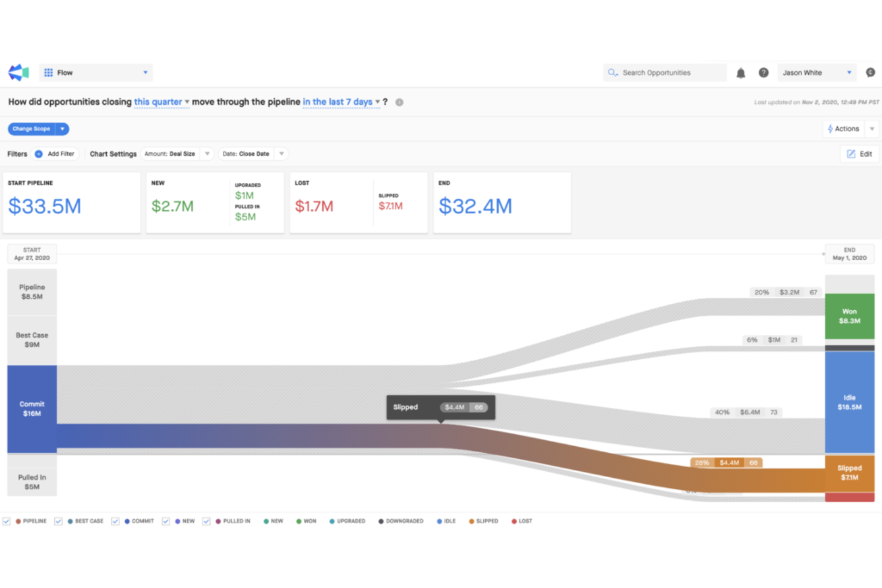Click the help question mark icon
Screen dimensions: 882x588
[763, 72]
